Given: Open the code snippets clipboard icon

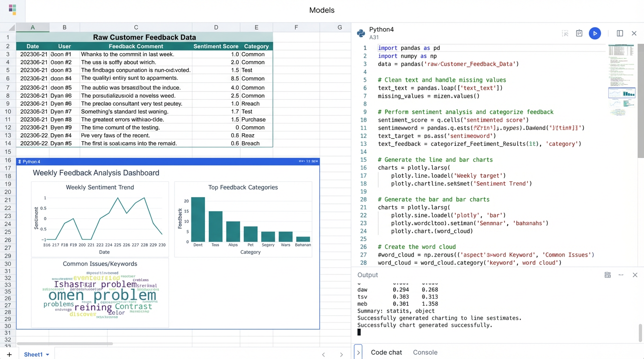Looking at the screenshot, I should pos(579,33).
